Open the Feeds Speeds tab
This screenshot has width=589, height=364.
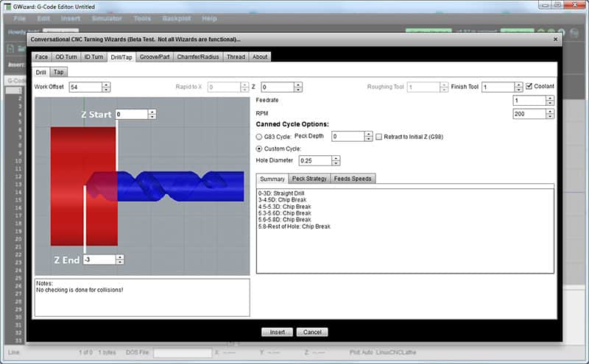pos(353,179)
